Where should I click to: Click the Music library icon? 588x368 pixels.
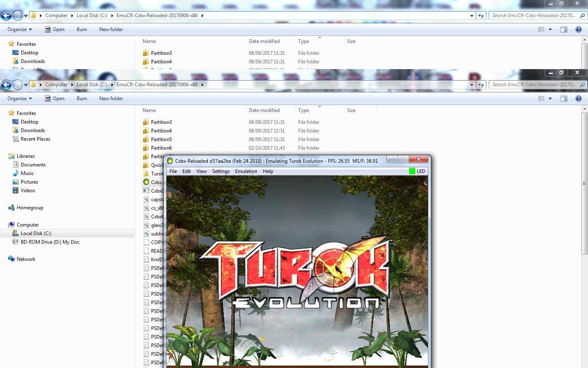[16, 173]
